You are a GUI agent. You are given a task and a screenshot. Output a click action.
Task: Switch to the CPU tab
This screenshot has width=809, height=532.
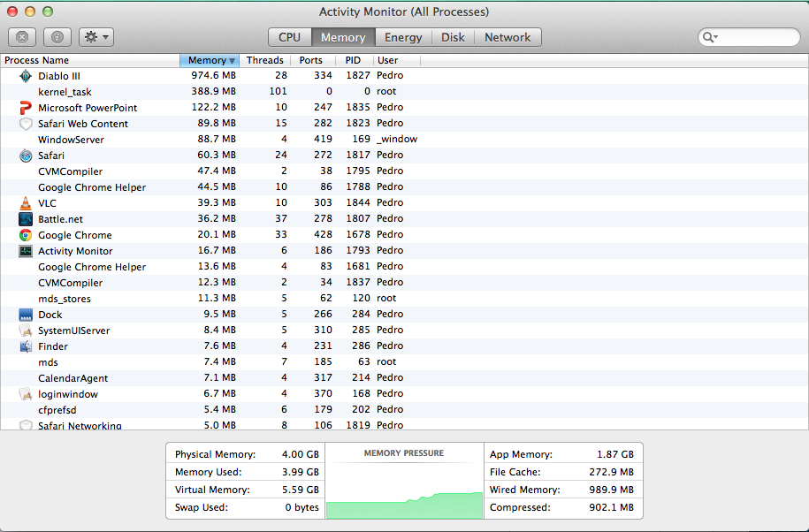[x=289, y=37]
